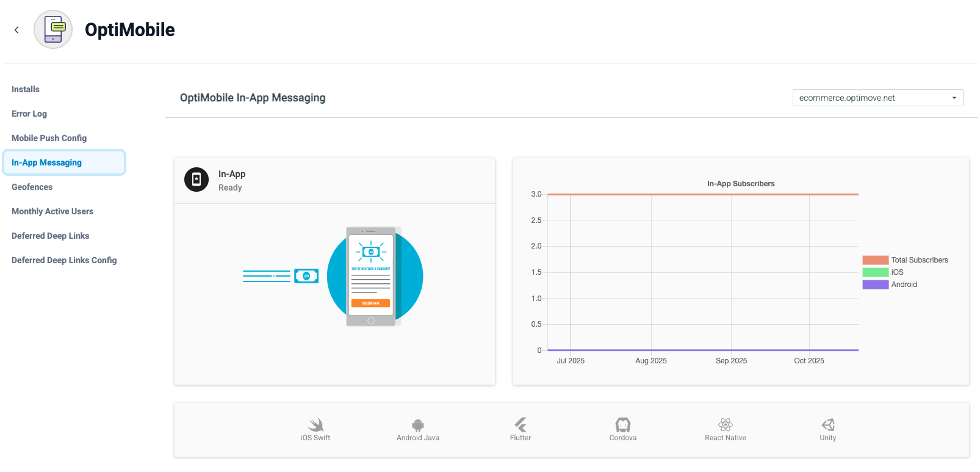Toggle the iOS series in chart legend
Image resolution: width=980 pixels, height=472 pixels.
pos(883,272)
